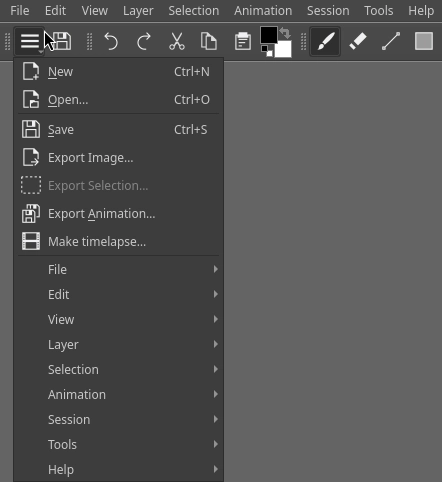Choose Make timelapse… menu entry
This screenshot has height=482, width=442.
[x=118, y=241]
